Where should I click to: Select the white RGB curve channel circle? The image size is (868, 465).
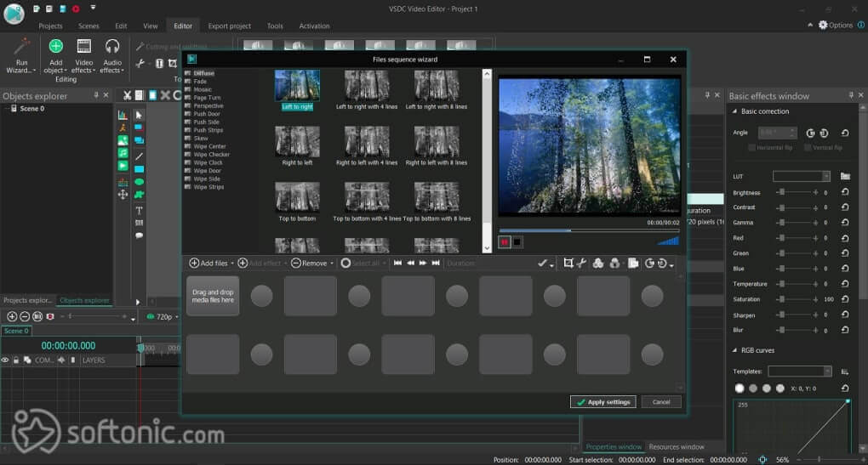coord(740,388)
